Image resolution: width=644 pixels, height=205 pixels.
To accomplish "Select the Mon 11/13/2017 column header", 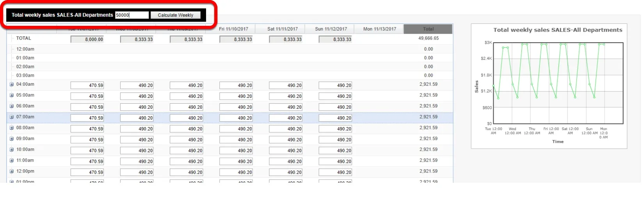I will coord(379,29).
